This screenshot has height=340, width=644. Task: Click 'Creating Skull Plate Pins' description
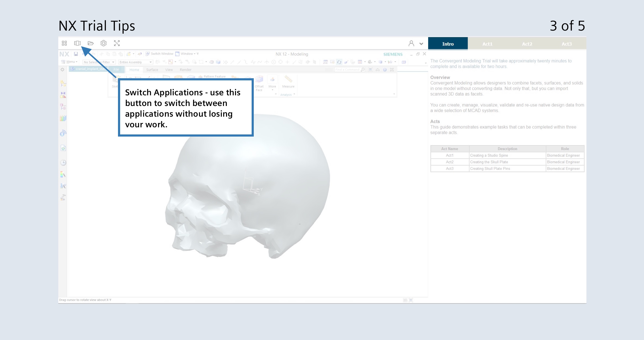click(490, 169)
